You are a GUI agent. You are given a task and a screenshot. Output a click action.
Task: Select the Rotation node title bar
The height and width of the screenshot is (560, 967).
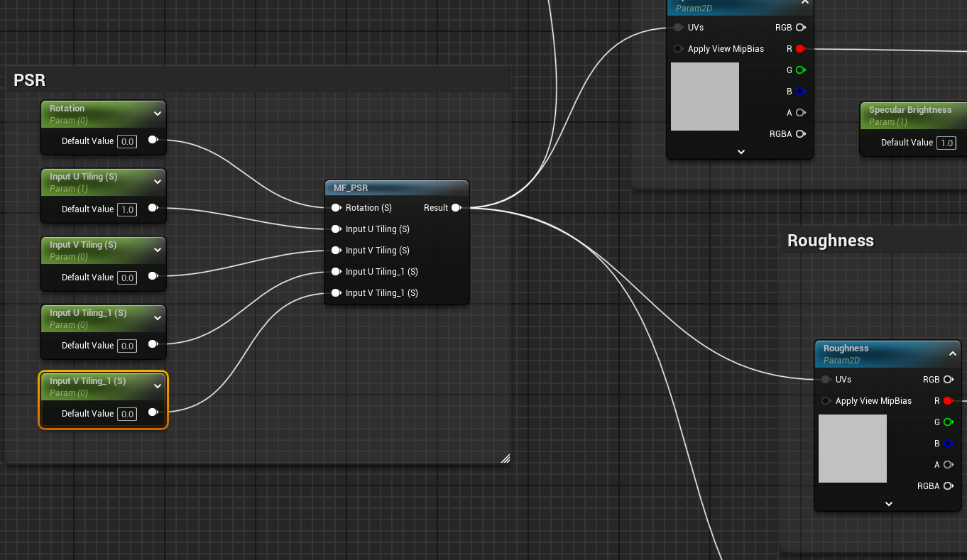point(103,114)
